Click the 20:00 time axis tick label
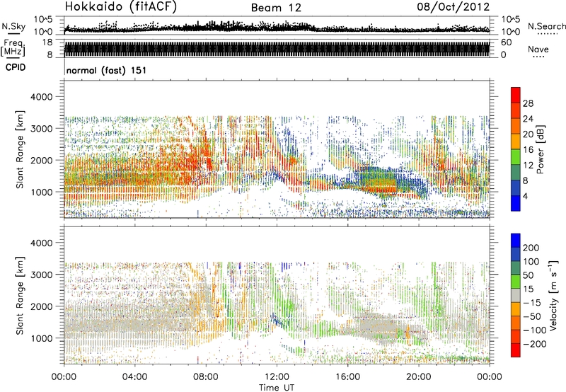The height and width of the screenshot is (392, 566). click(419, 377)
